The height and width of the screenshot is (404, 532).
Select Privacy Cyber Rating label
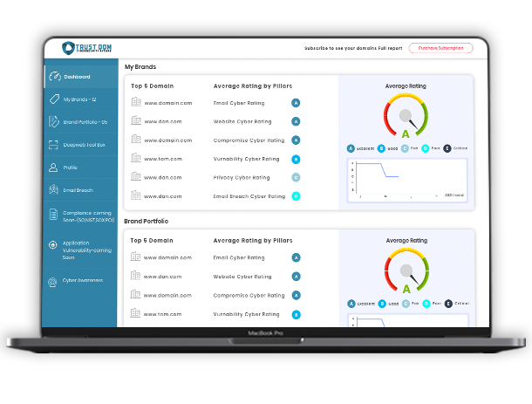242,177
